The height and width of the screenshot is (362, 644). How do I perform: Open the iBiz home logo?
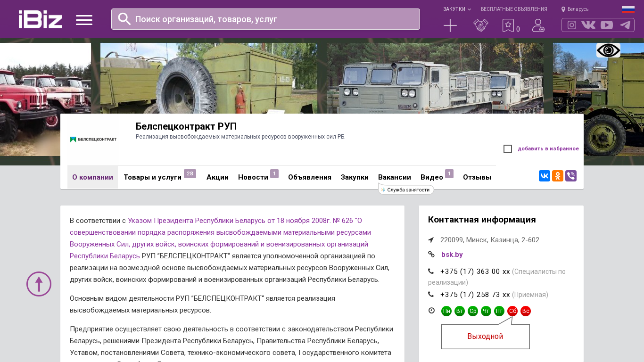point(41,19)
